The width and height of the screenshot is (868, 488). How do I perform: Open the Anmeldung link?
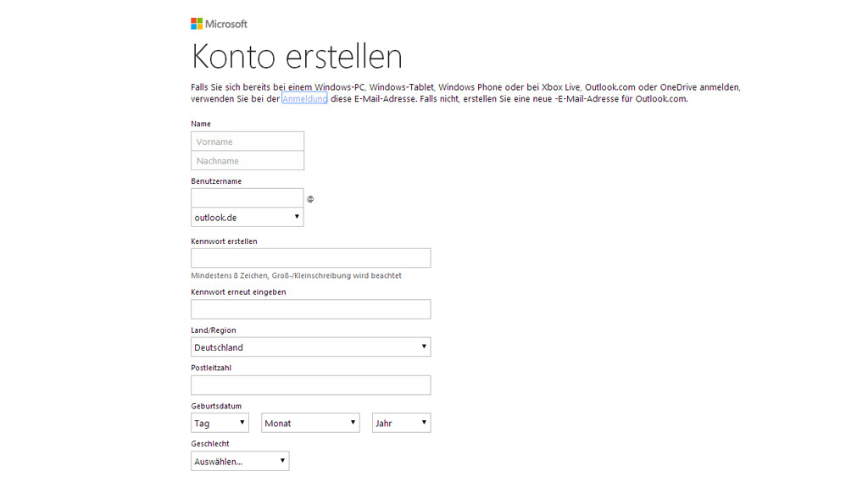tap(304, 99)
